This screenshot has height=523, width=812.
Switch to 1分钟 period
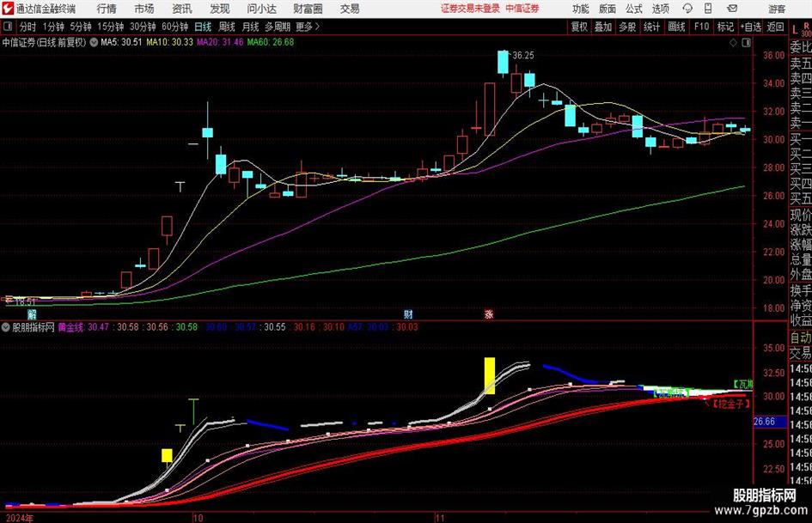point(53,27)
